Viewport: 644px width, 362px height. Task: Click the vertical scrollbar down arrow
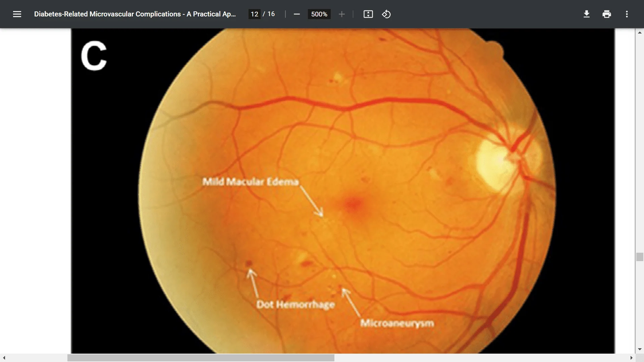(640, 349)
